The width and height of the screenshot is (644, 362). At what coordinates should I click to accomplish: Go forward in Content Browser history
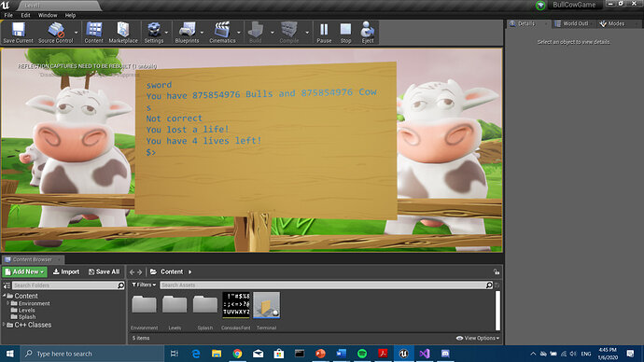click(140, 272)
